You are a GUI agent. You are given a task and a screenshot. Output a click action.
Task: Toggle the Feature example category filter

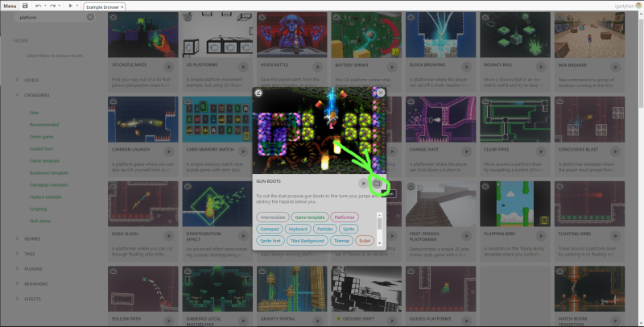pos(45,197)
